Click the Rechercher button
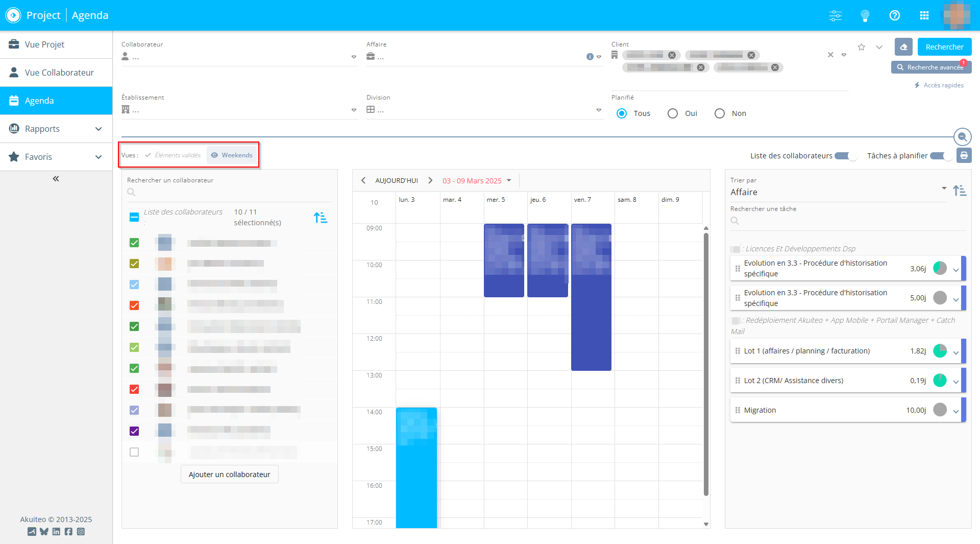 pyautogui.click(x=944, y=47)
